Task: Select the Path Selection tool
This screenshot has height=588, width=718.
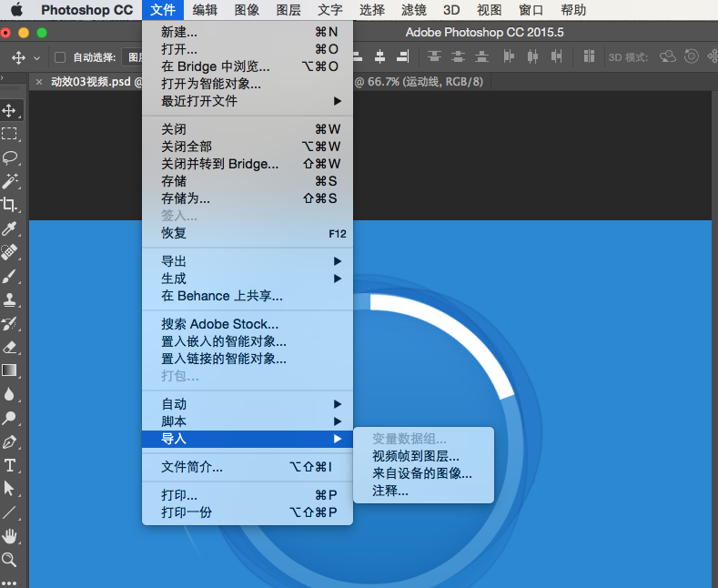Action: (x=9, y=489)
